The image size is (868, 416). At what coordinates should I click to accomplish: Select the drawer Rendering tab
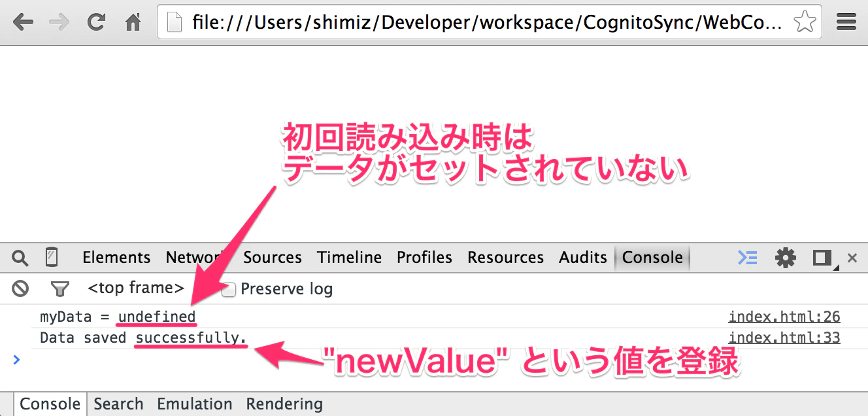click(x=284, y=404)
